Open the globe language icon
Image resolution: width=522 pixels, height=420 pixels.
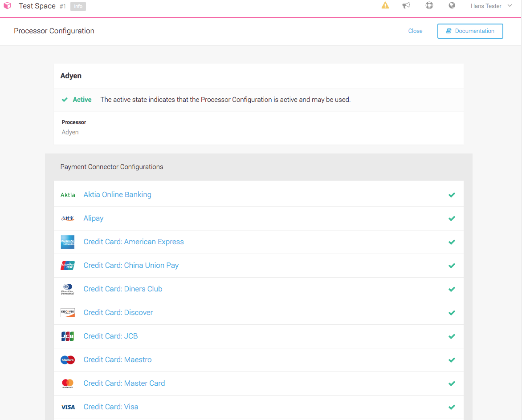click(452, 5)
